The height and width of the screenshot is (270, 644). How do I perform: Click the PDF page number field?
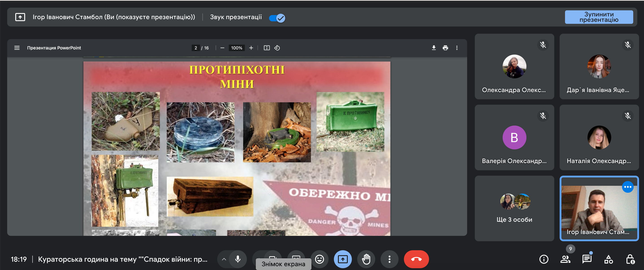coord(196,48)
